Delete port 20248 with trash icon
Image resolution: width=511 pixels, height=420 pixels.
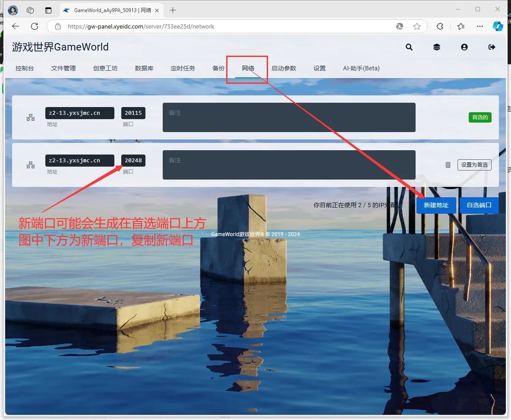pyautogui.click(x=448, y=165)
